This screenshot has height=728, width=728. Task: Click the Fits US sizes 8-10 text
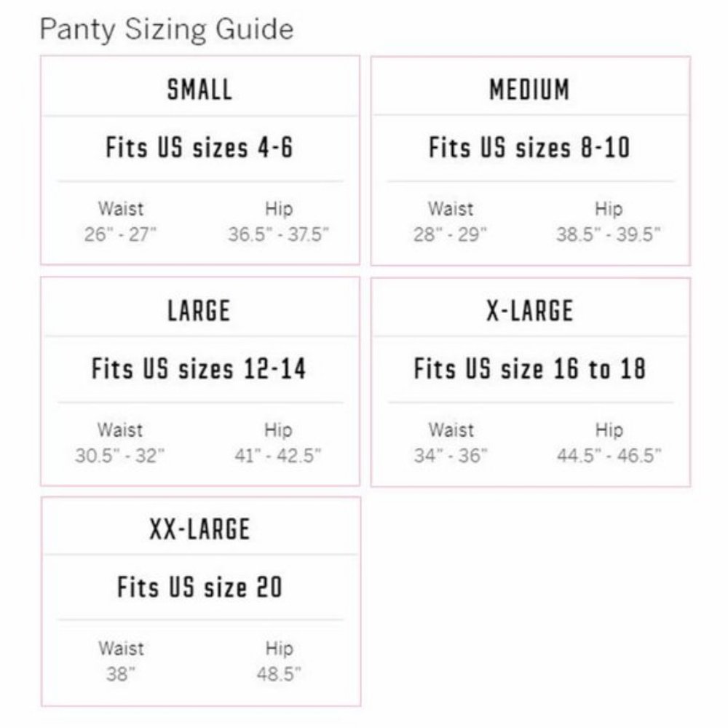coord(529,149)
